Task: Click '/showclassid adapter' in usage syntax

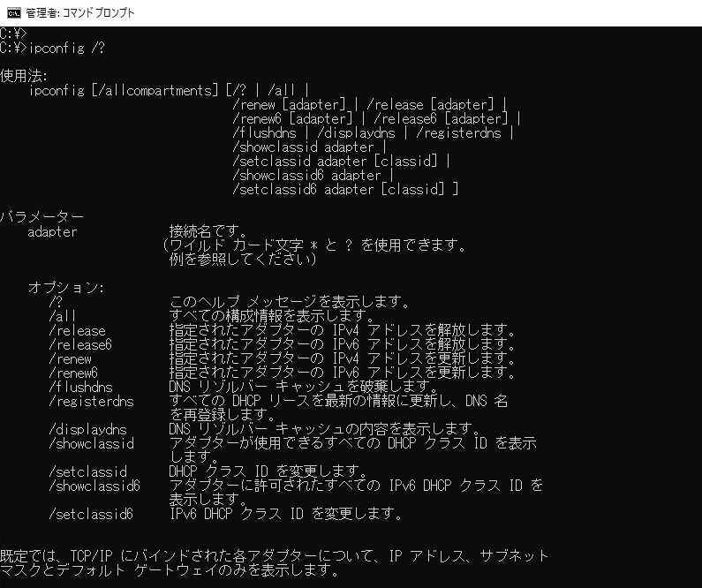Action: [303, 147]
